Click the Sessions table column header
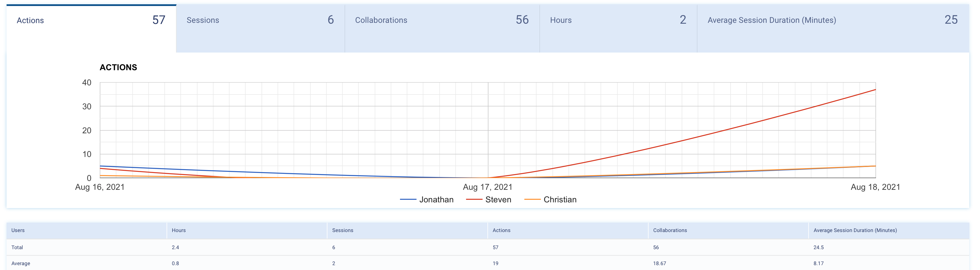Image resolution: width=980 pixels, height=270 pixels. tap(342, 230)
